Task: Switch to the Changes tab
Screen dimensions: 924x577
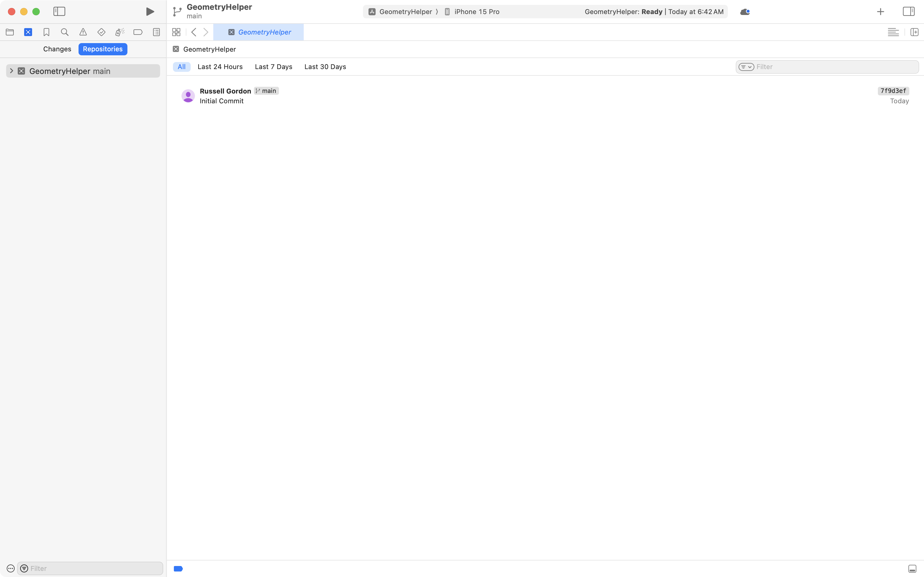Action: point(57,49)
